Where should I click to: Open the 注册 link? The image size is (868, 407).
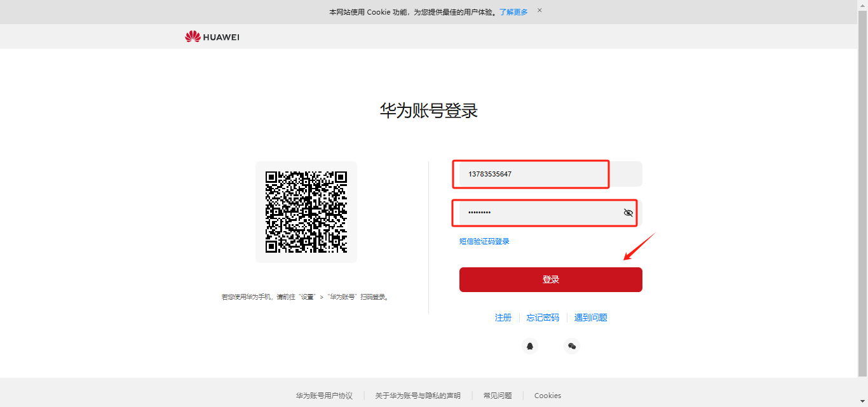(x=503, y=317)
